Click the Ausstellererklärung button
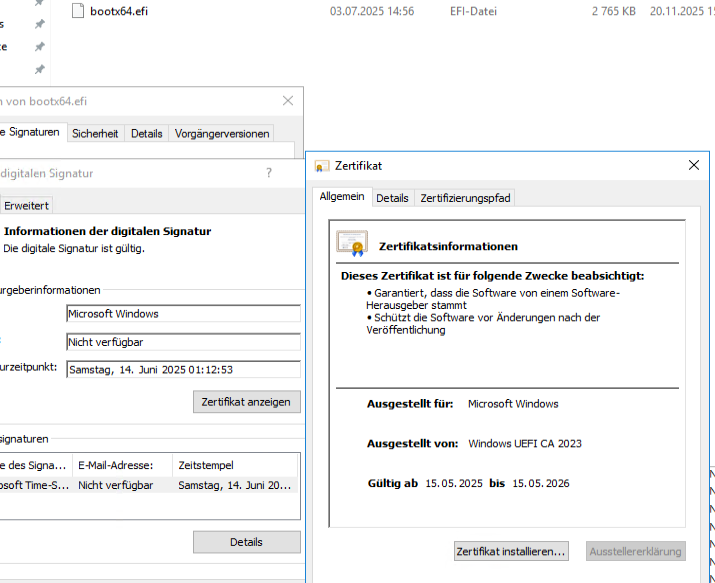Image resolution: width=715 pixels, height=583 pixels. click(636, 551)
